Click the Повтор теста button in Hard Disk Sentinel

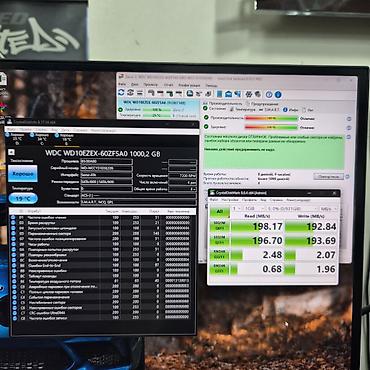click(x=328, y=177)
